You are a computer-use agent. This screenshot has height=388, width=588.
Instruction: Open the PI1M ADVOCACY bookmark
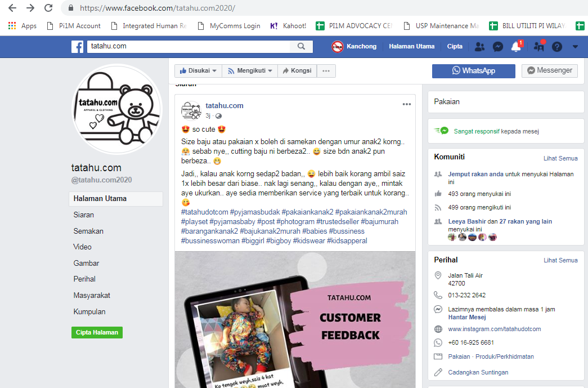(353, 26)
